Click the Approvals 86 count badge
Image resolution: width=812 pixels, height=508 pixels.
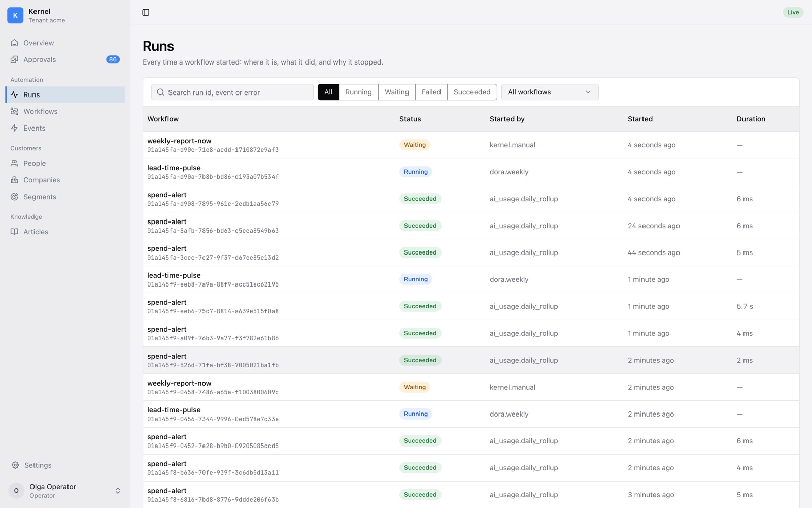pyautogui.click(x=113, y=59)
